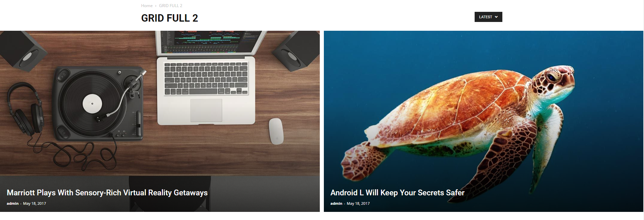Click the chevron arrow beside LATEST
Viewport: 644px width, 220px height.
click(496, 17)
